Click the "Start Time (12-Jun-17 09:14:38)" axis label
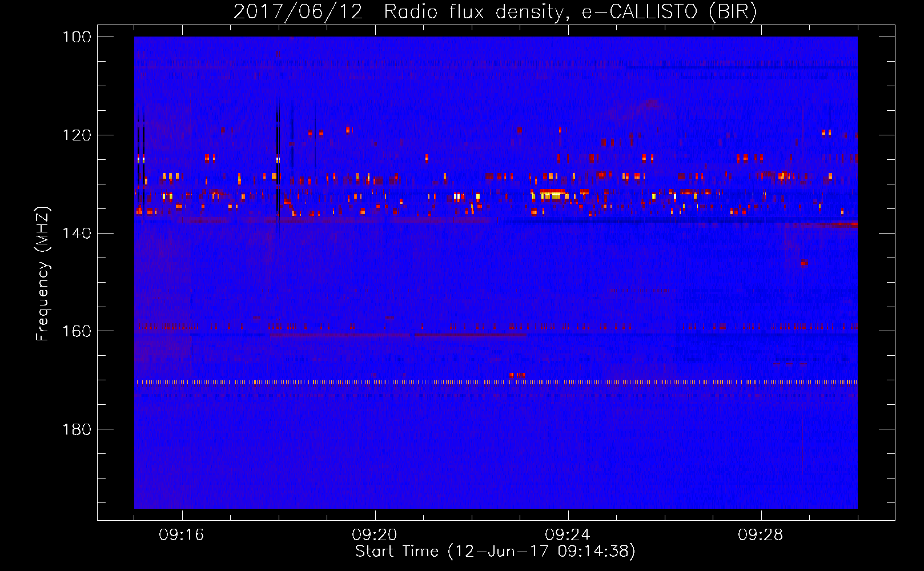 click(495, 552)
